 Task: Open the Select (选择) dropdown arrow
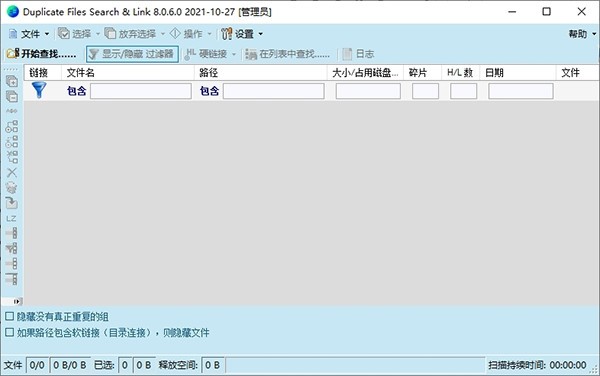point(98,34)
